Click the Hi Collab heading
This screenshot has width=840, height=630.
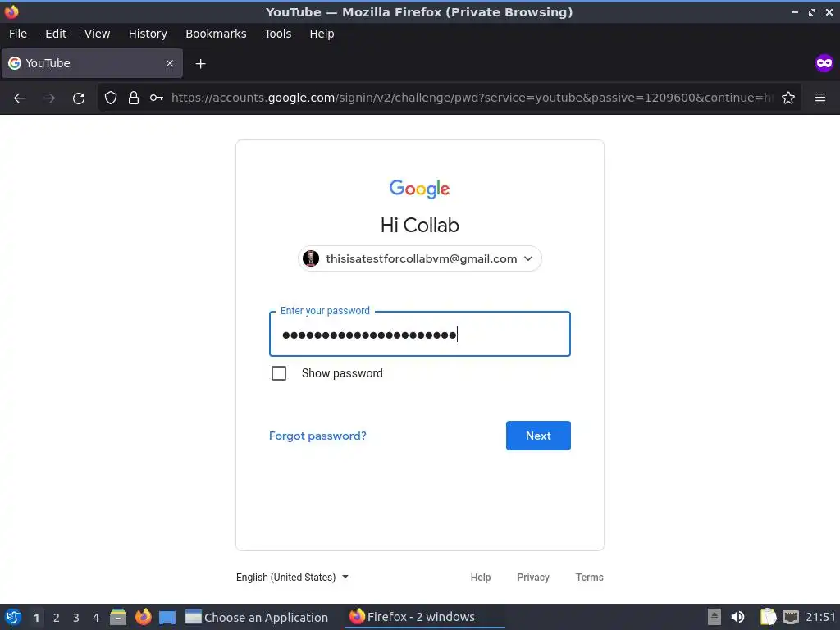[x=419, y=225]
